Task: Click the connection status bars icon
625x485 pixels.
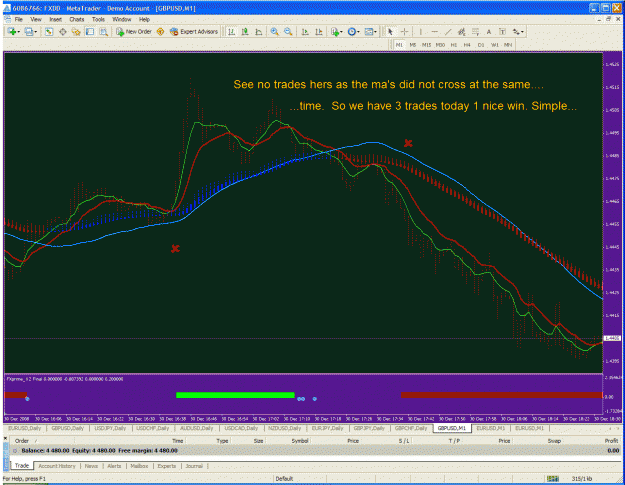Action: click(552, 478)
